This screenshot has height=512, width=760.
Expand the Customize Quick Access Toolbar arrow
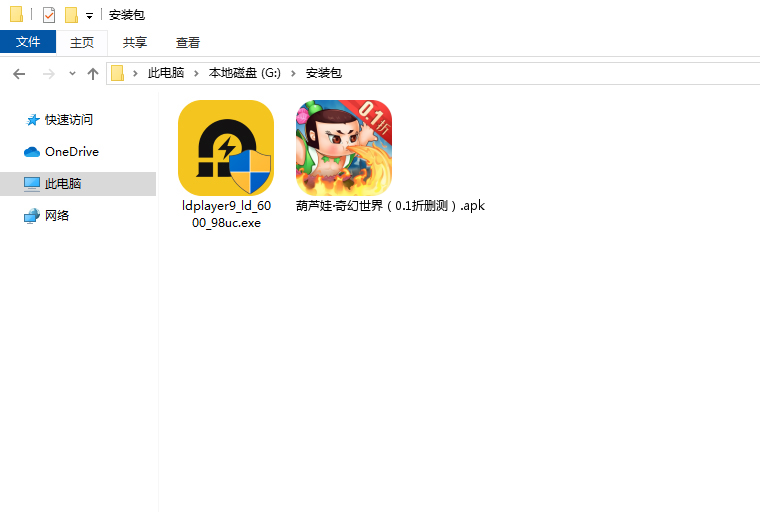(89, 16)
